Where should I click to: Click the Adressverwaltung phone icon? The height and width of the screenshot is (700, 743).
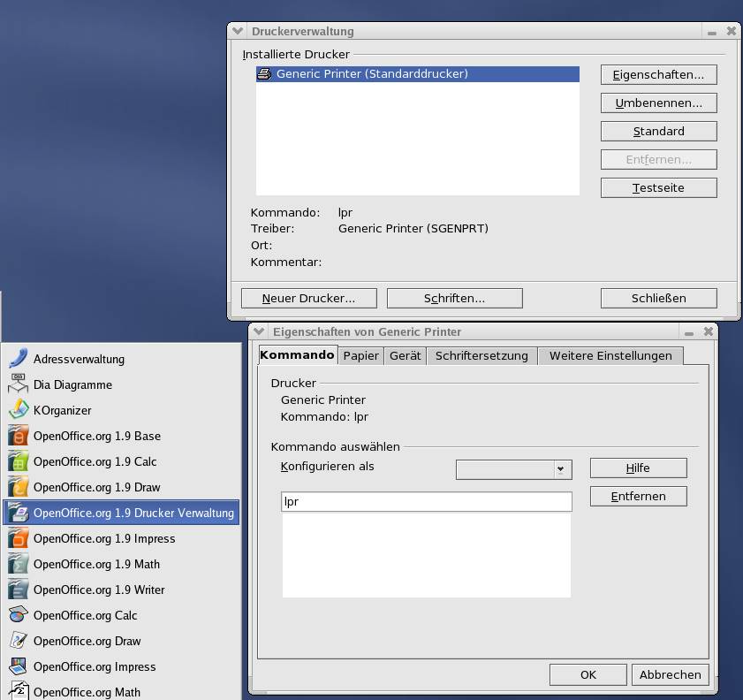pyautogui.click(x=18, y=359)
